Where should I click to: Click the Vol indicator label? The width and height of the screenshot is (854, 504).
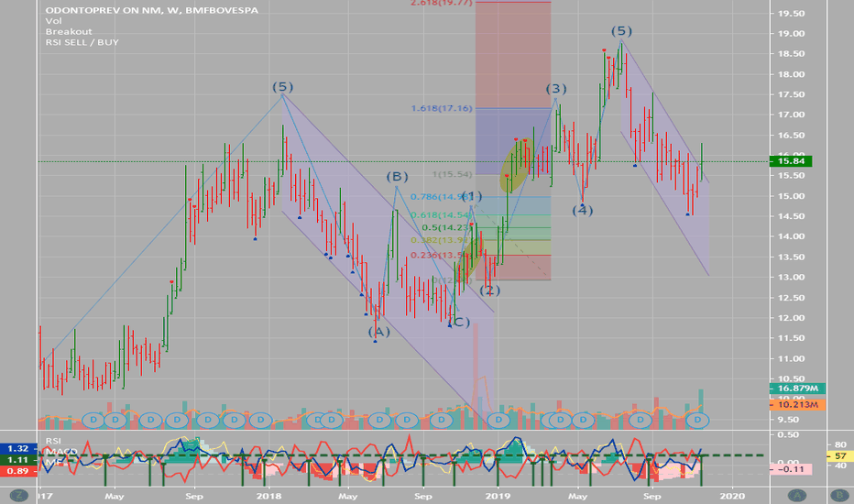point(53,21)
